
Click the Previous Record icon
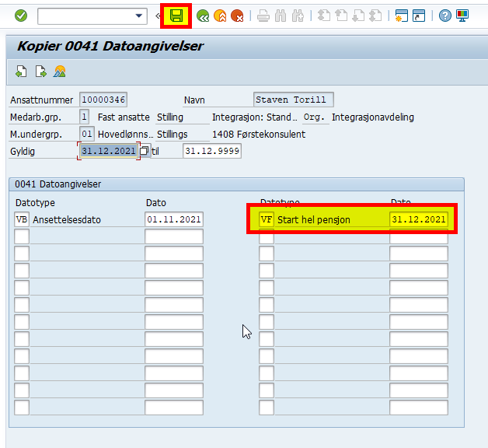[x=21, y=72]
